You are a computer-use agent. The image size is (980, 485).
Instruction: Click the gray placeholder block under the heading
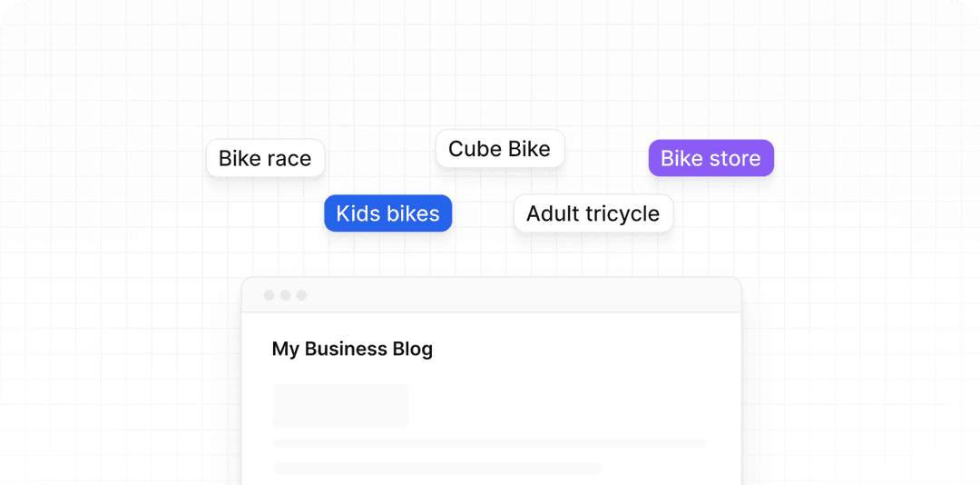[x=340, y=405]
